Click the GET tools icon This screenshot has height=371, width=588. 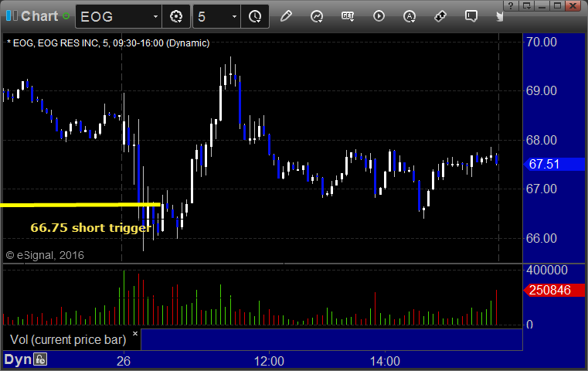[x=348, y=16]
